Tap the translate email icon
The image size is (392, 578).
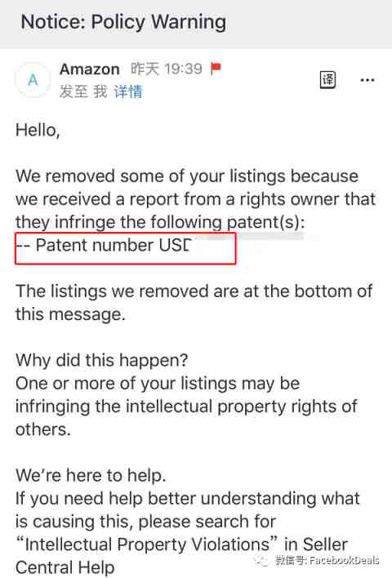pos(327,79)
